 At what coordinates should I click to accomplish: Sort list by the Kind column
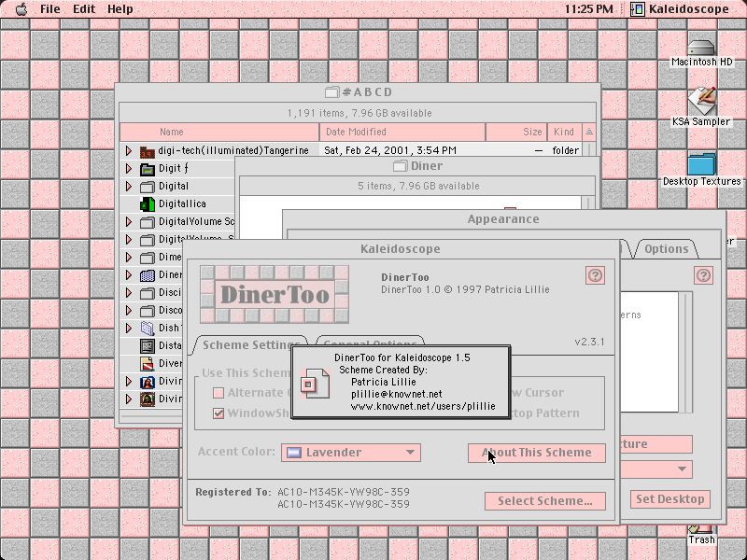[564, 132]
